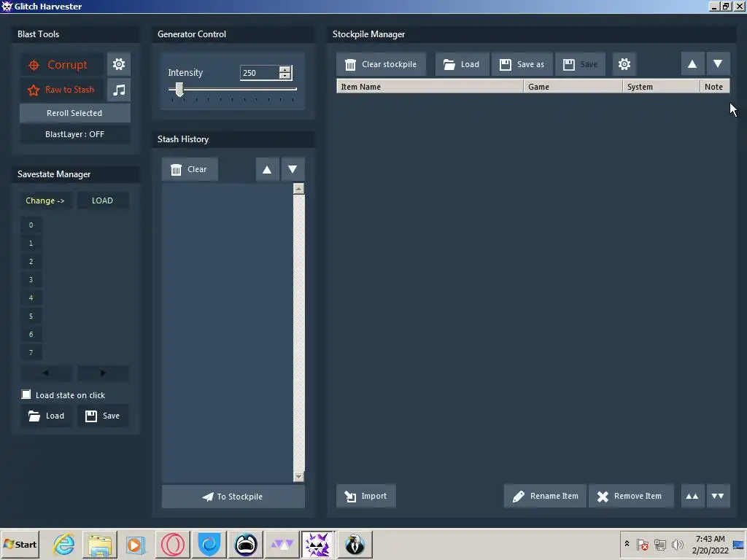Go to next savestate page arrow

(103, 373)
